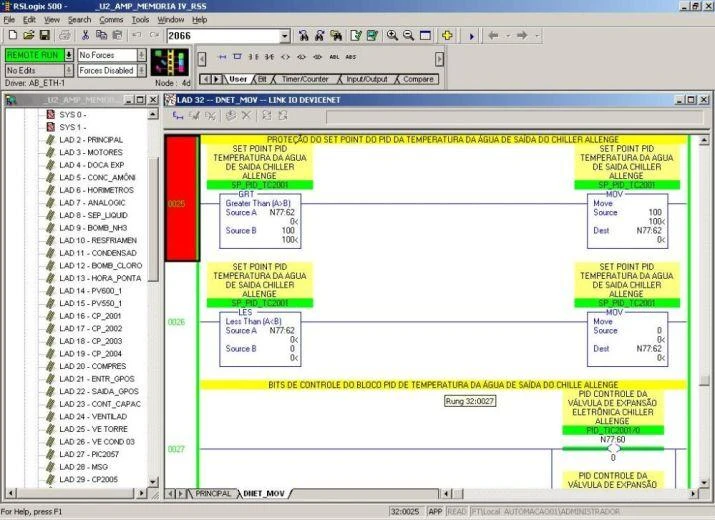
Task: Click the Verify project icon
Action: (372, 36)
